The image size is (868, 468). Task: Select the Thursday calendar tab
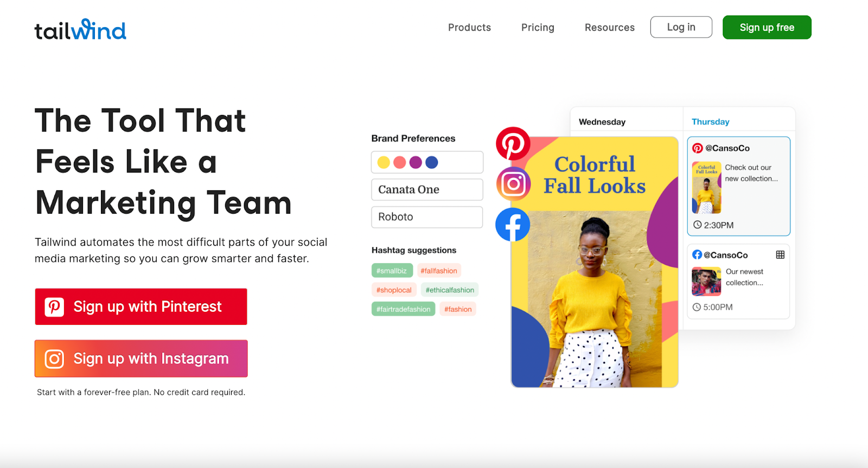tap(710, 121)
